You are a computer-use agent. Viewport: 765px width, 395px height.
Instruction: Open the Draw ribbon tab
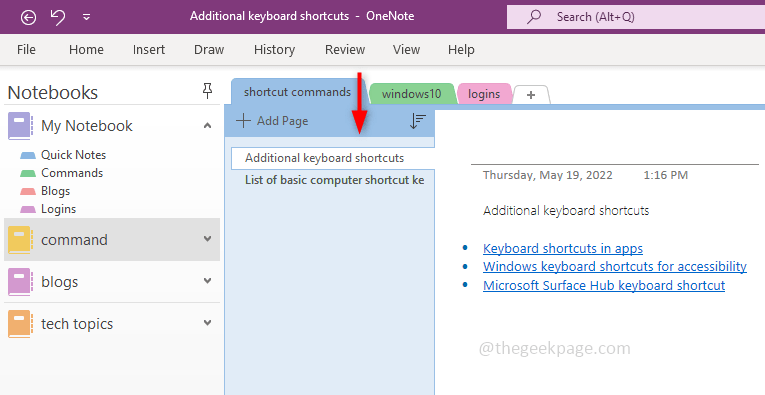click(x=209, y=50)
